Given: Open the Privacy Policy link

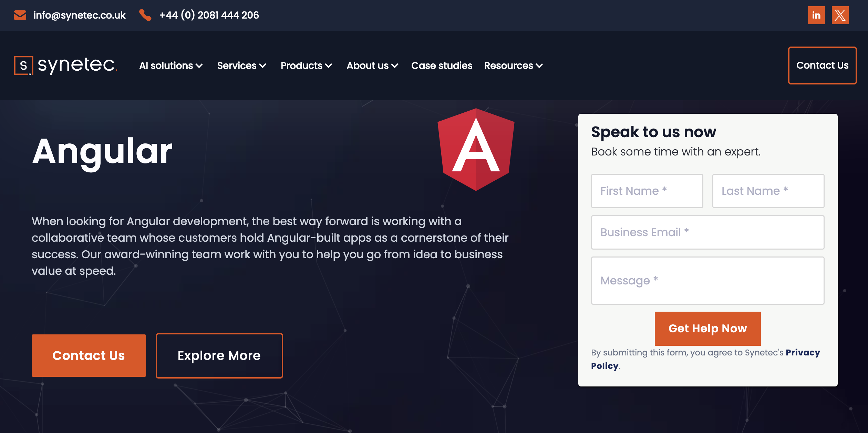Looking at the screenshot, I should (x=705, y=359).
